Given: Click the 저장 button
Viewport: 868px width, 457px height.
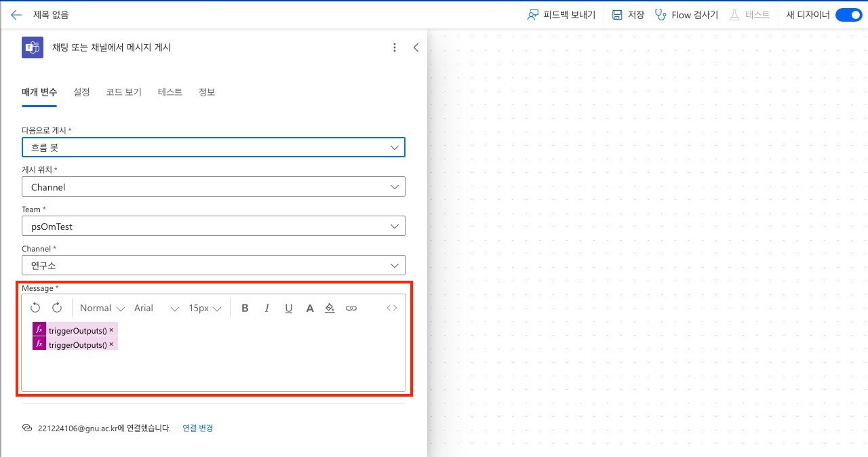Looking at the screenshot, I should tap(628, 15).
